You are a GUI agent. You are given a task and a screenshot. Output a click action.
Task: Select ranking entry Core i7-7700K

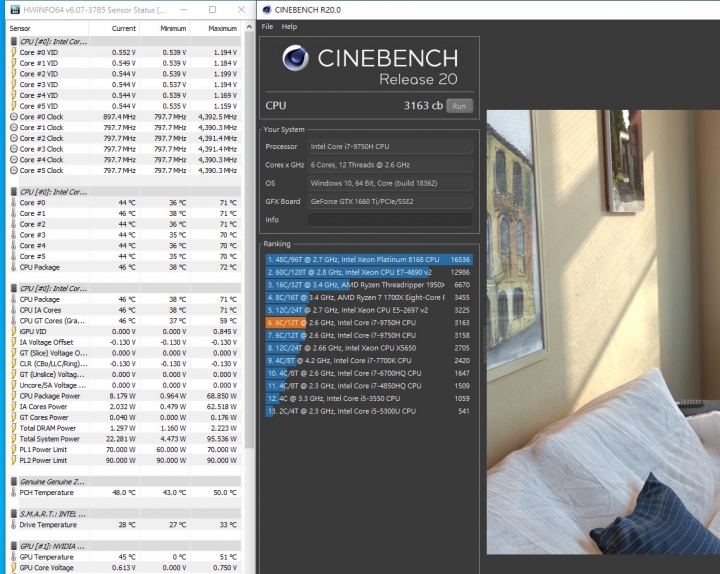pyautogui.click(x=369, y=360)
